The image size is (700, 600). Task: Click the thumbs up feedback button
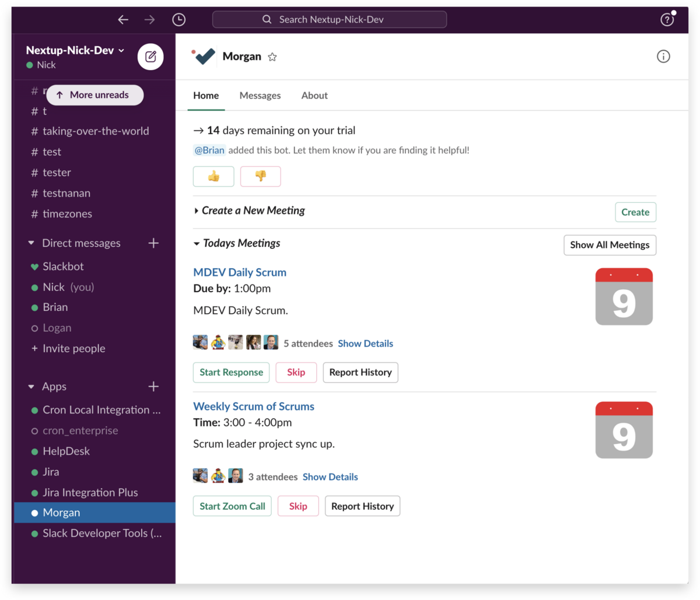213,176
